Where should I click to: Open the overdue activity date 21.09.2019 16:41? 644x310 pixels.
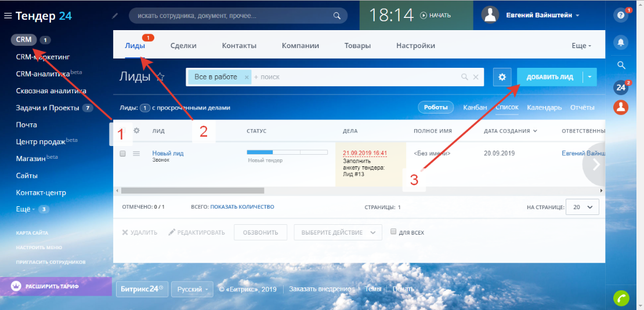365,153
